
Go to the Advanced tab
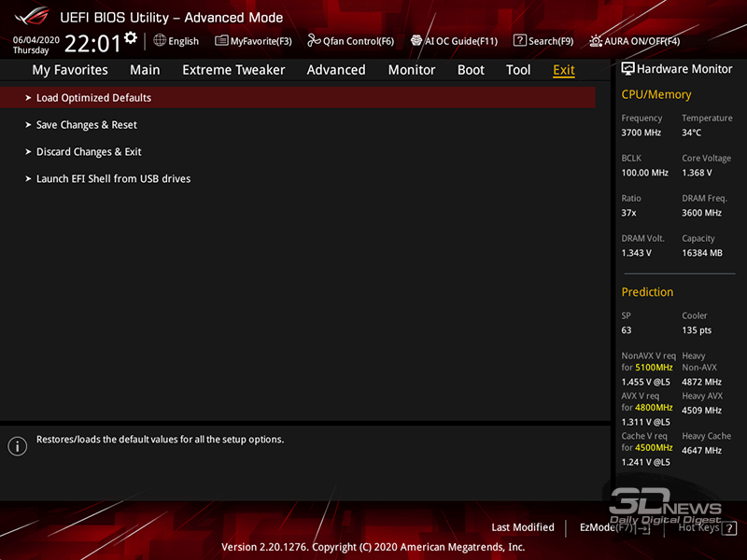pyautogui.click(x=336, y=70)
